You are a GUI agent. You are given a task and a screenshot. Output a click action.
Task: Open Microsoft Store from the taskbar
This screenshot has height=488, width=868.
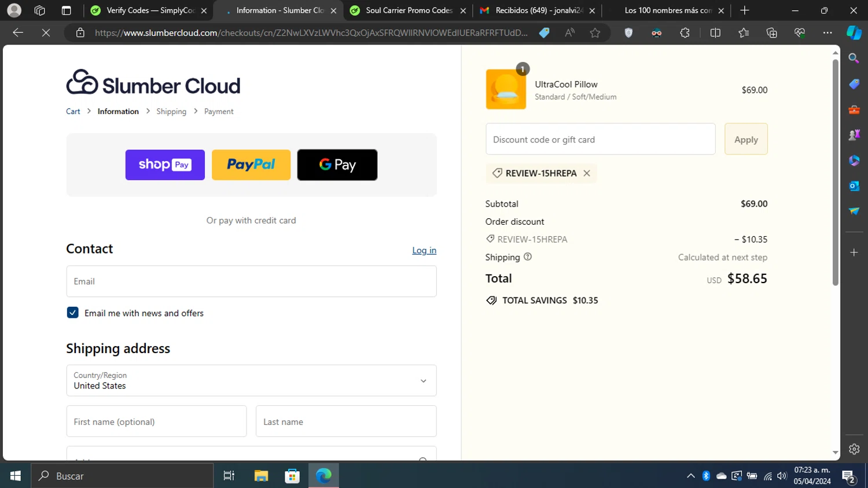(292, 476)
